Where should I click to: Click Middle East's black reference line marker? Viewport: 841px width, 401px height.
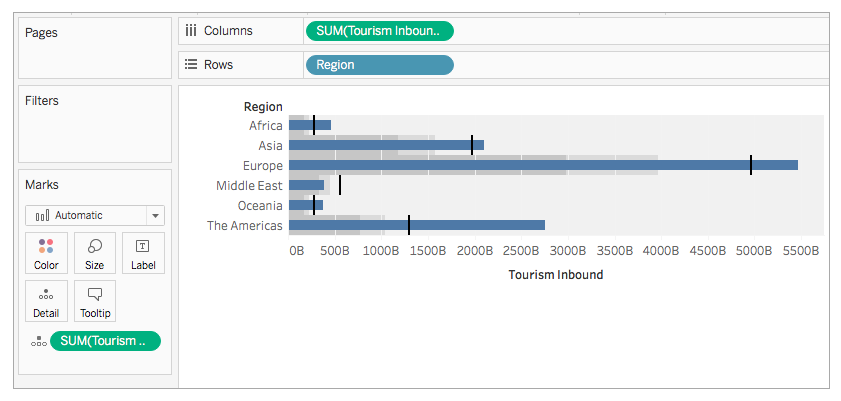(x=340, y=185)
